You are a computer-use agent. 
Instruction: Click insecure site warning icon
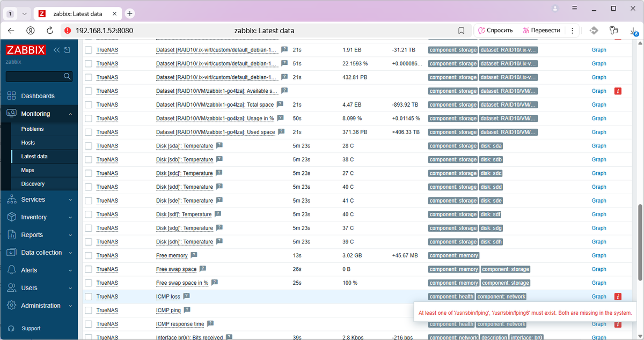click(68, 31)
